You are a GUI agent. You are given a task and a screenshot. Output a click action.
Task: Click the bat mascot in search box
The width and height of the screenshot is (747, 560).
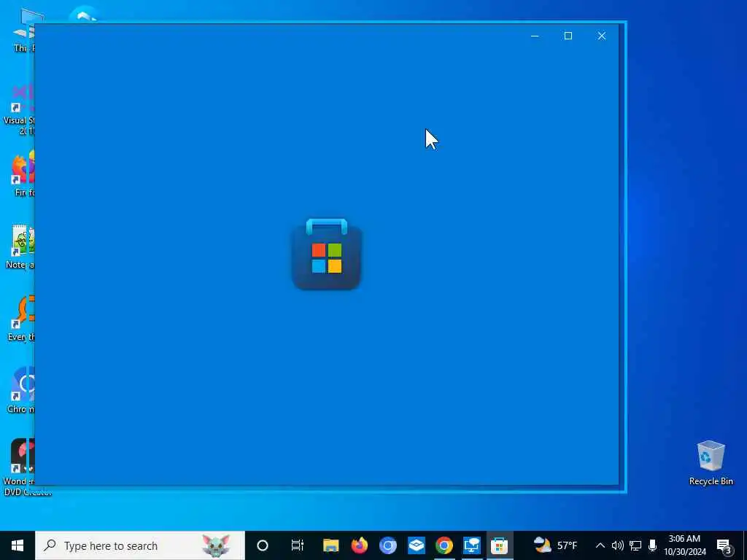[216, 545]
